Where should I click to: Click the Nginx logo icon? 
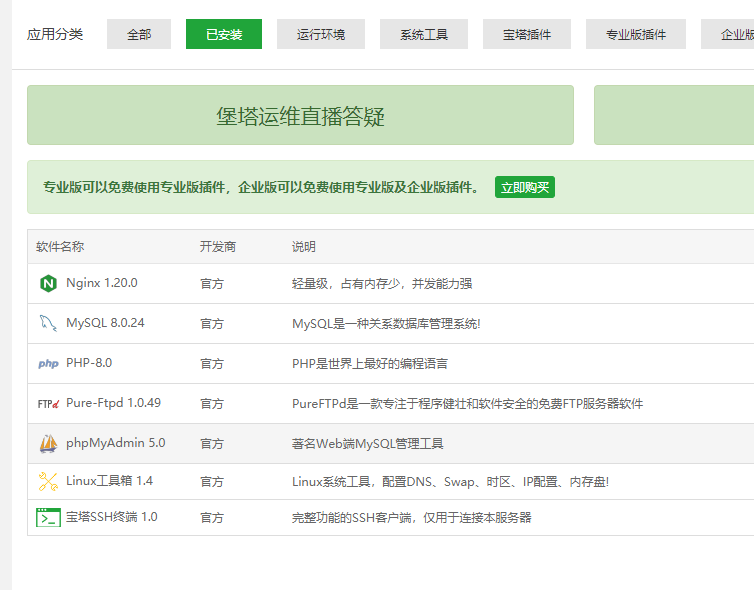pyautogui.click(x=48, y=283)
